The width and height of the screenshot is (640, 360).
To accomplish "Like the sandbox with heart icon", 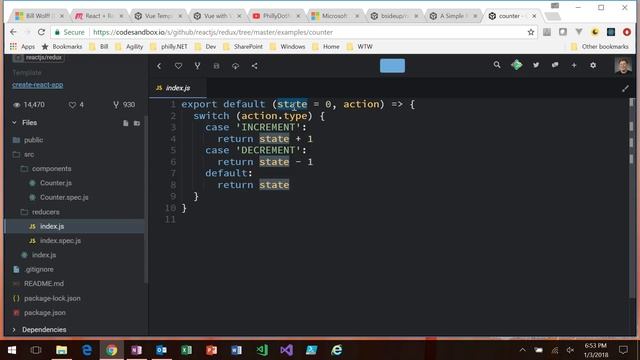I will pos(178,66).
